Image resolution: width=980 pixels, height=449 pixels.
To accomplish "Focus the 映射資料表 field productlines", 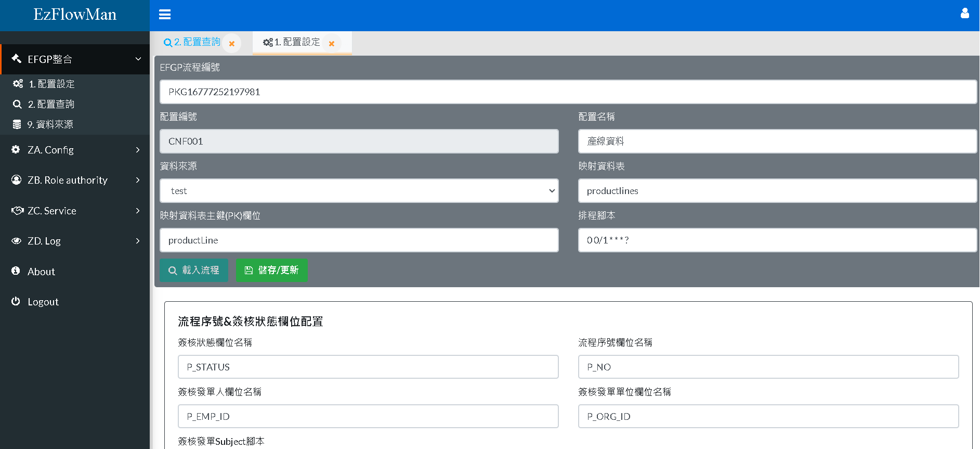I will coord(778,191).
